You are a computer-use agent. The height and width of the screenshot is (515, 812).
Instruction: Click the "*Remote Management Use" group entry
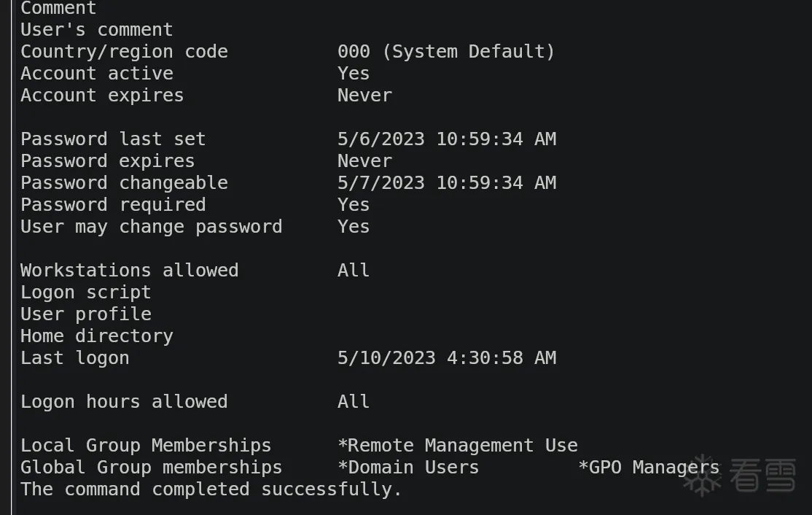458,446
